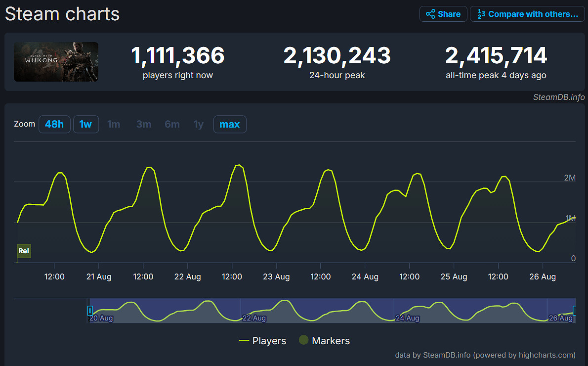
Task: Click the 1m zoom option
Action: (x=114, y=124)
